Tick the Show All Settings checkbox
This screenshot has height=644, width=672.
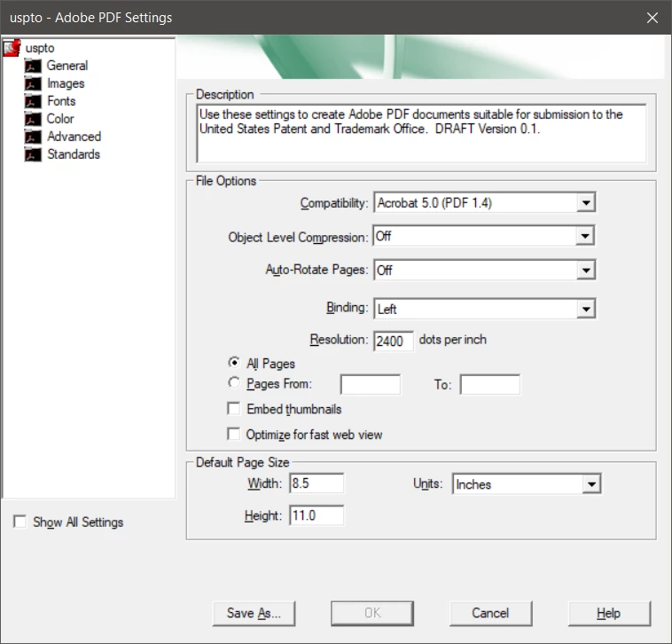click(x=20, y=522)
